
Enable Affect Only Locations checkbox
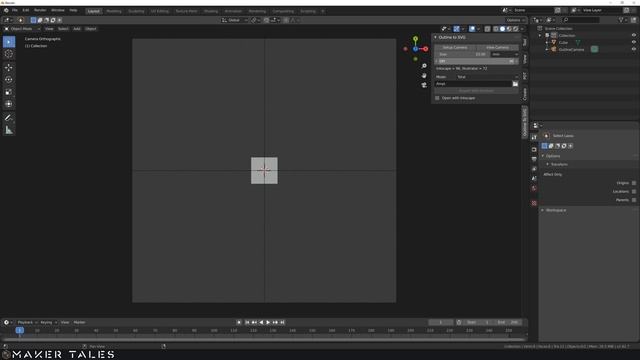(634, 191)
